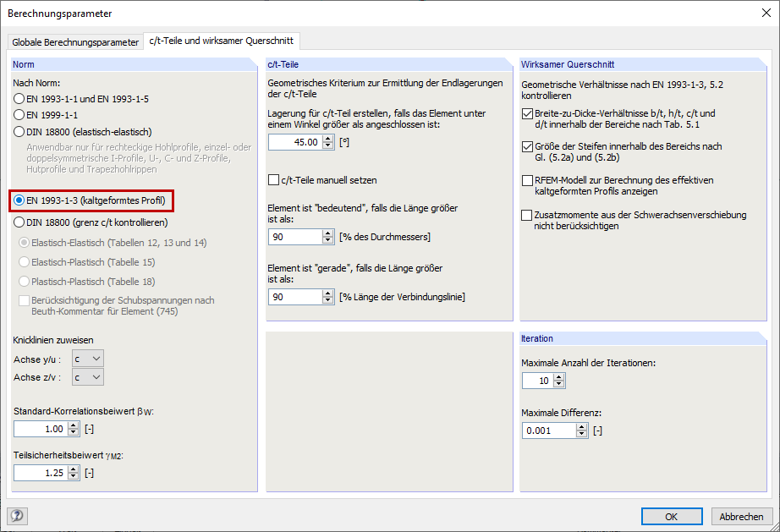The height and width of the screenshot is (532, 780).
Task: Select the c/t-Teile und wirksamer Querschnitt tab
Action: click(222, 41)
